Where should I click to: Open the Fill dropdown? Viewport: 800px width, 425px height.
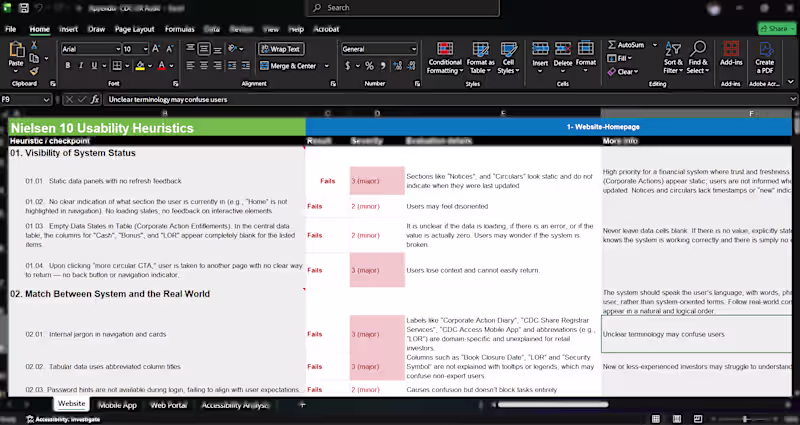tap(620, 59)
